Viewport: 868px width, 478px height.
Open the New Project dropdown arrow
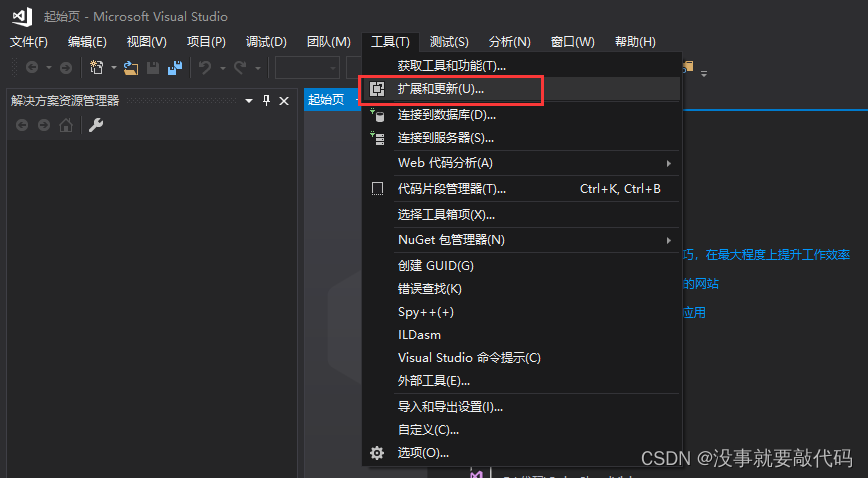[113, 68]
